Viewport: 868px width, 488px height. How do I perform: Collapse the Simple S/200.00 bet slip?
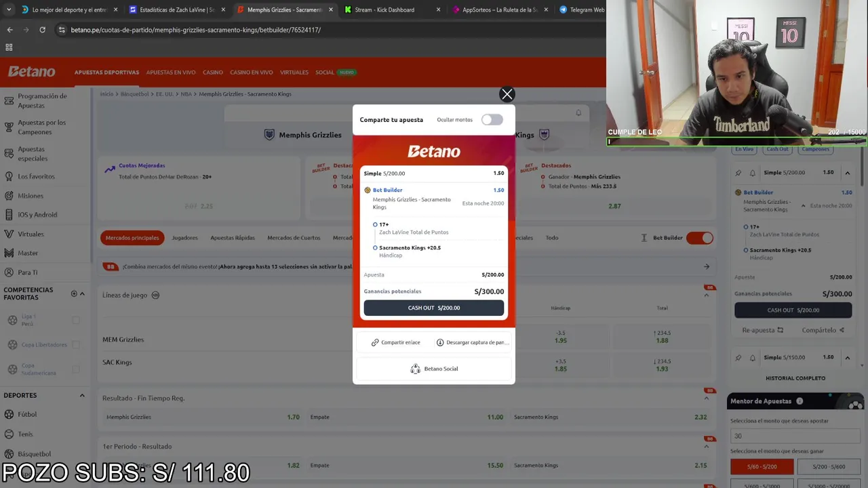pos(847,173)
